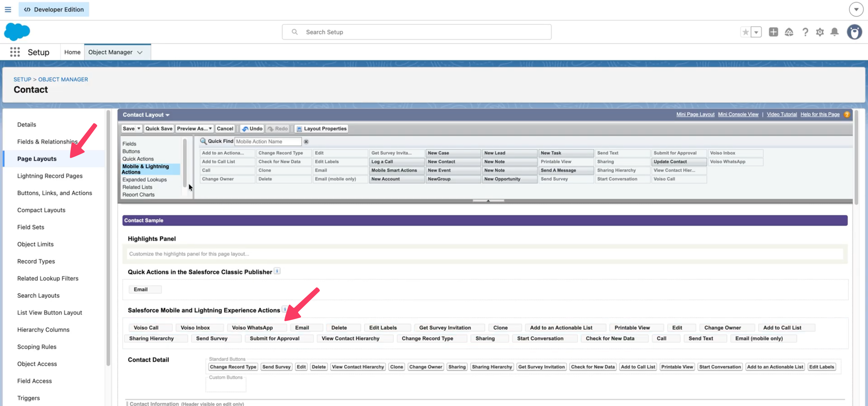Open the circular dropdown at top right
868x406 pixels.
pos(856,9)
